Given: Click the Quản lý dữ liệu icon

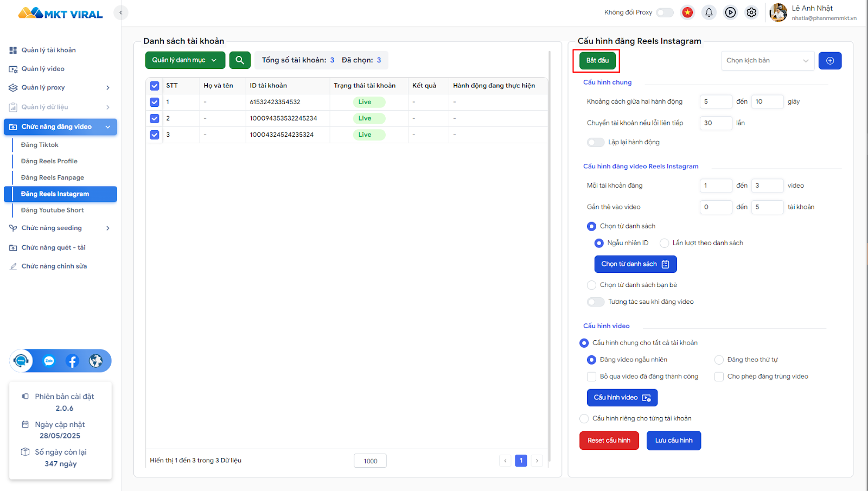Looking at the screenshot, I should pyautogui.click(x=13, y=107).
